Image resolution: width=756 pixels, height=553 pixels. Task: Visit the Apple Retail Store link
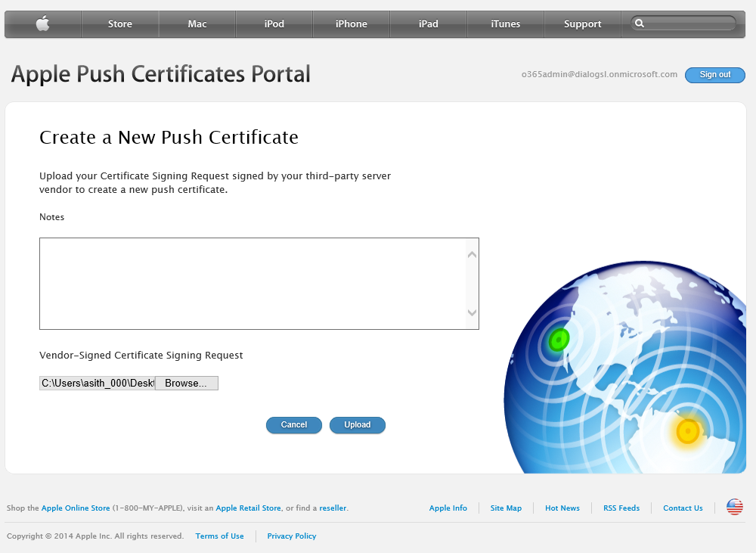pyautogui.click(x=248, y=508)
